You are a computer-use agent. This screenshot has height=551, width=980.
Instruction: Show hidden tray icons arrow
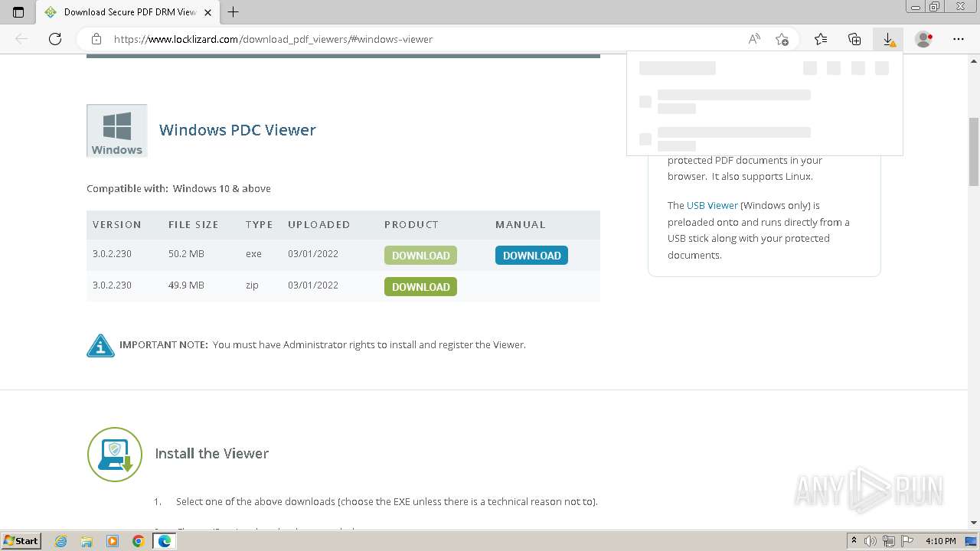click(854, 541)
